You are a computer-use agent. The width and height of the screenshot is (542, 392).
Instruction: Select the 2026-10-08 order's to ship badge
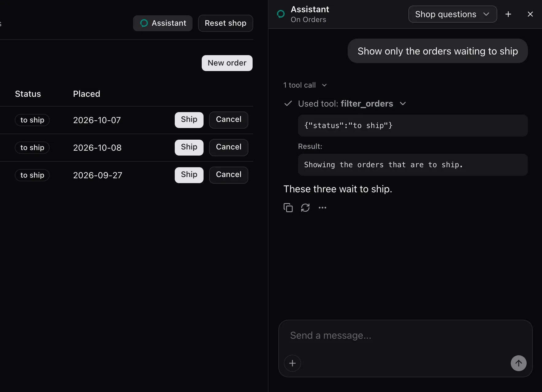tap(32, 148)
